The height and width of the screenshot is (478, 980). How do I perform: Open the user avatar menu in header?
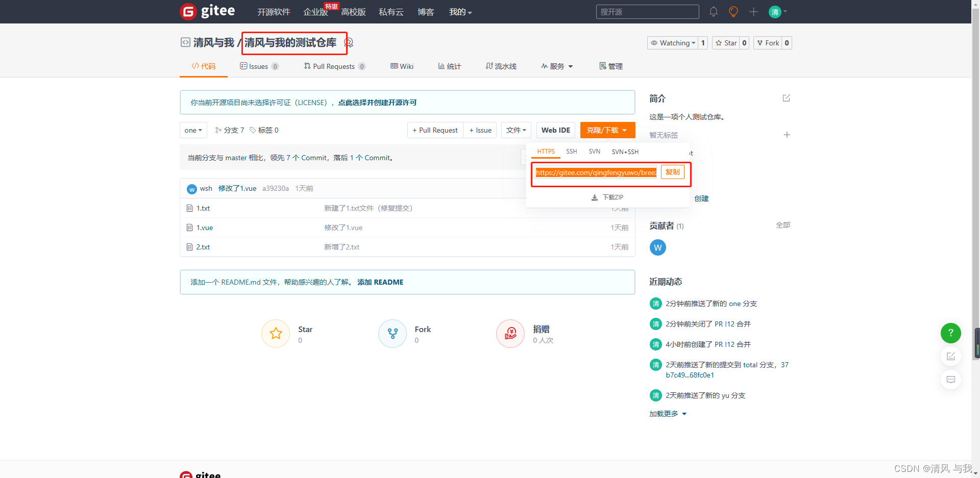(777, 12)
